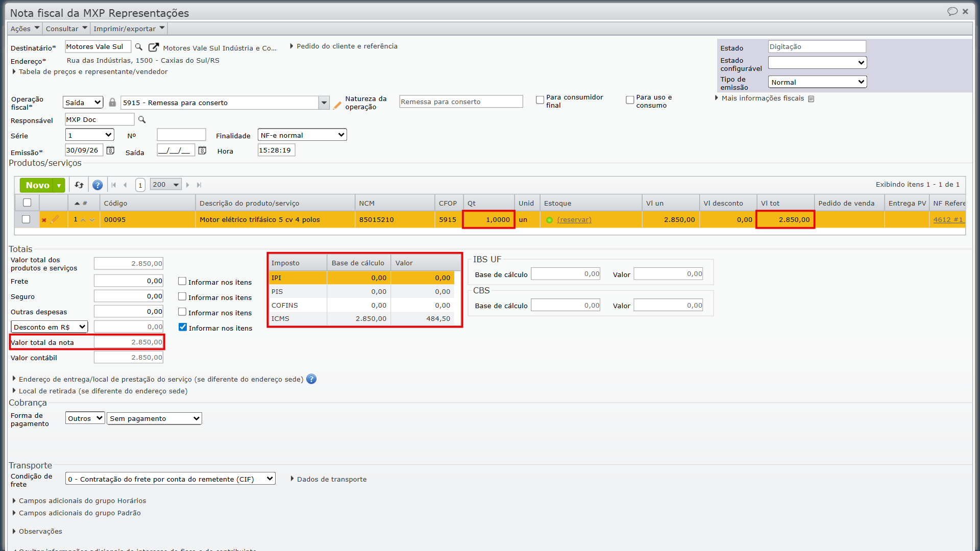Select the ICMS row in tax table
The width and height of the screenshot is (980, 551).
point(362,319)
